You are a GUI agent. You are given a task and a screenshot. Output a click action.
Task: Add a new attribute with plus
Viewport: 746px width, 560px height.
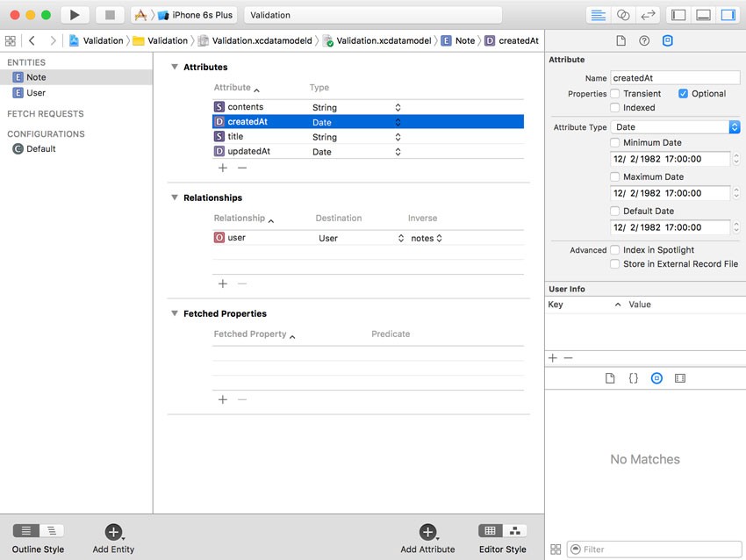pos(223,168)
